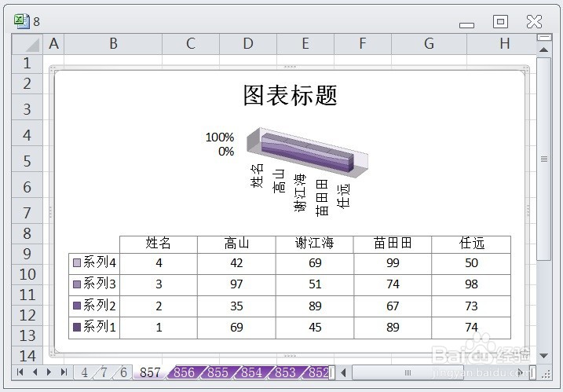Viewport: 563px width, 392px height.
Task: Jump to first sheet with navigation arrow
Action: pyautogui.click(x=20, y=372)
